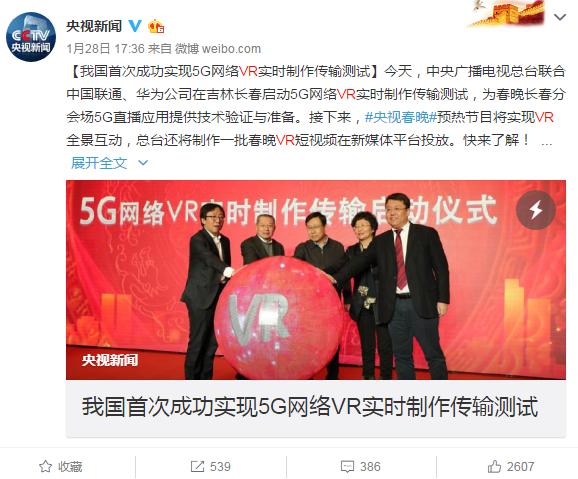Open the 5G VR ceremony photo
Screen dimensions: 578x479
[316, 280]
